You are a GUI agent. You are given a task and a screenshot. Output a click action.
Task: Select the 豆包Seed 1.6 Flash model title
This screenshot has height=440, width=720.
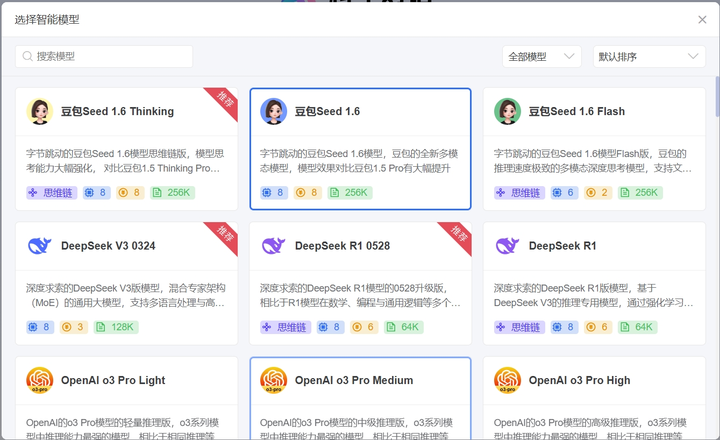click(x=576, y=111)
